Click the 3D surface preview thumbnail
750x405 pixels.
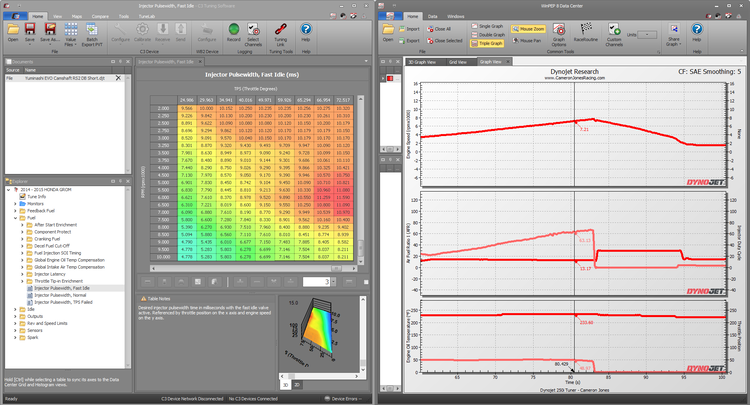point(317,333)
